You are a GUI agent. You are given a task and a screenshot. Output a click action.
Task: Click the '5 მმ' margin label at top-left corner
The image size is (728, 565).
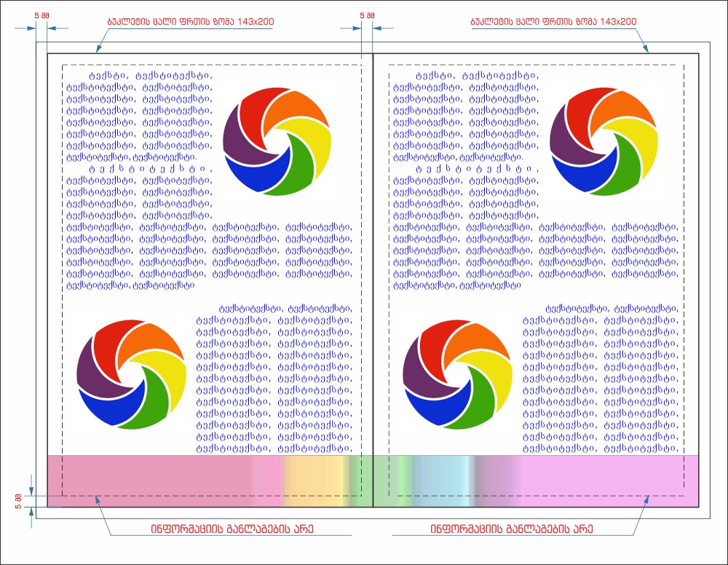coord(41,15)
